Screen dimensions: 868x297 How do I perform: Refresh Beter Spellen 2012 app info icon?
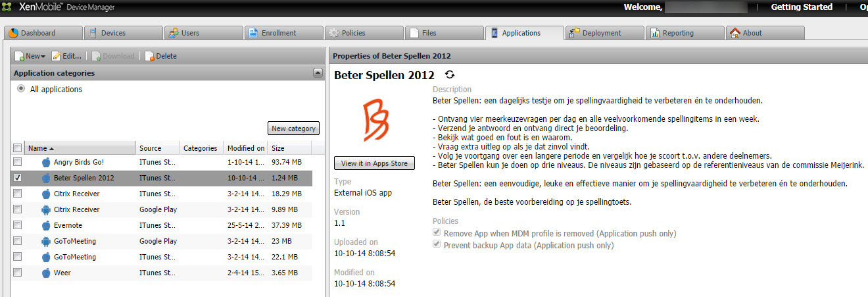coord(450,74)
